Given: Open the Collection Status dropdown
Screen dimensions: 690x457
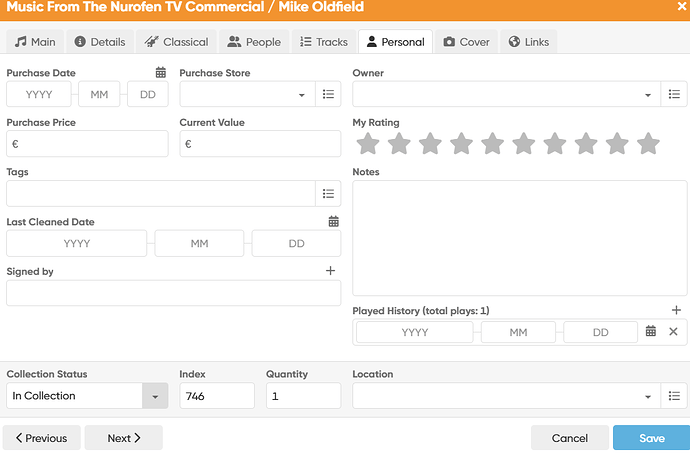Looking at the screenshot, I should 155,396.
